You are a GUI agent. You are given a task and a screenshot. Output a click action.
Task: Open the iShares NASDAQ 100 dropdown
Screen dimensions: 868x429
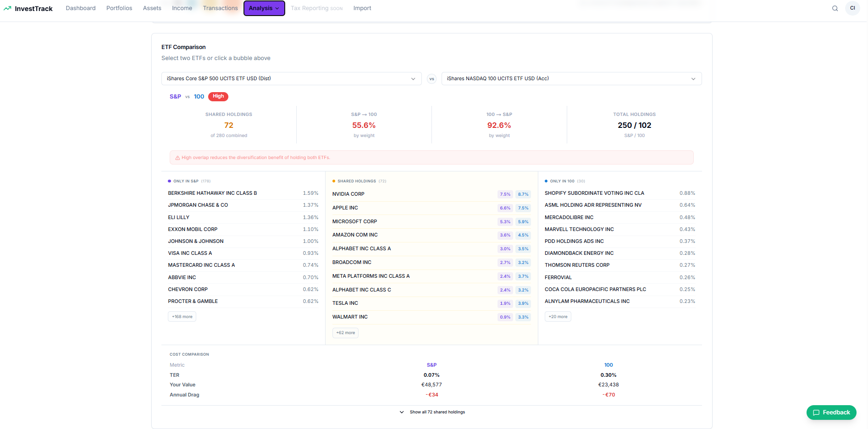click(x=571, y=79)
